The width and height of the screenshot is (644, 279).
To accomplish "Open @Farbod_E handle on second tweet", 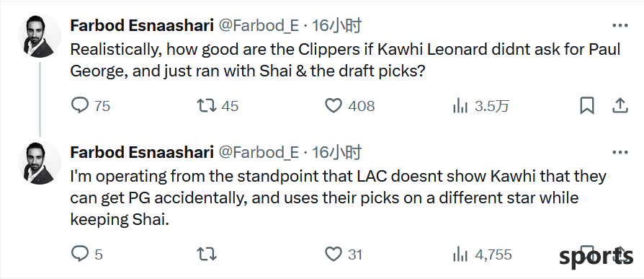I will click(x=259, y=152).
